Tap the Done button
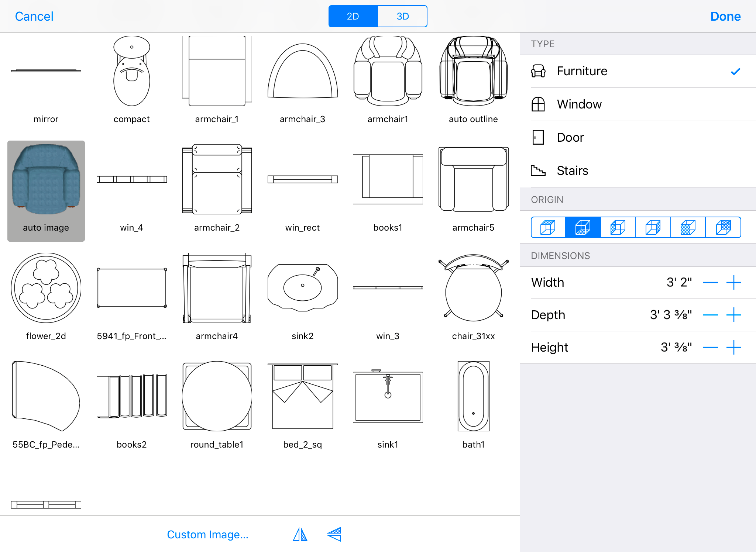 [x=725, y=16]
